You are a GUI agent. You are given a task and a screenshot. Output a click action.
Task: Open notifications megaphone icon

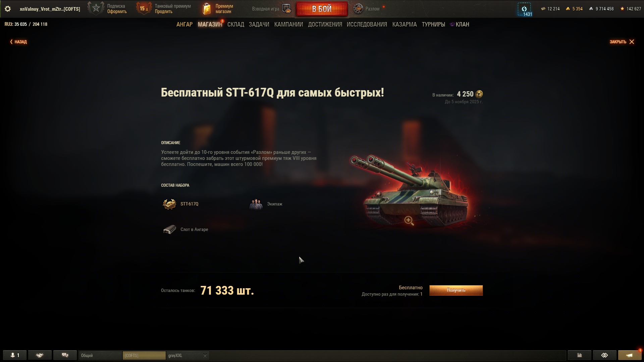[630, 355]
